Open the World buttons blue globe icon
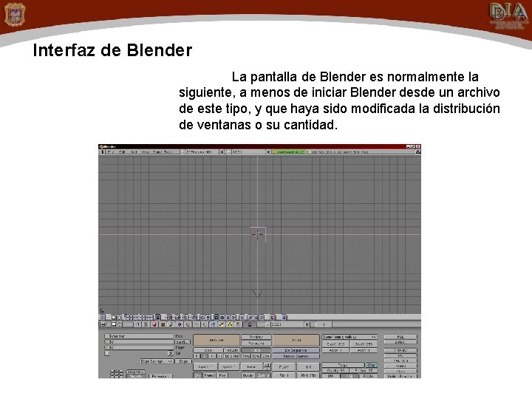 tap(213, 324)
